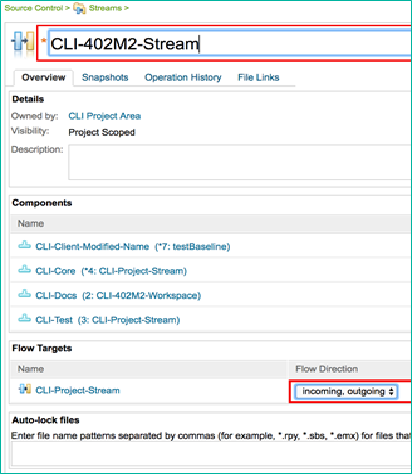Click inside the stream name text field
The image size is (413, 475).
point(230,43)
